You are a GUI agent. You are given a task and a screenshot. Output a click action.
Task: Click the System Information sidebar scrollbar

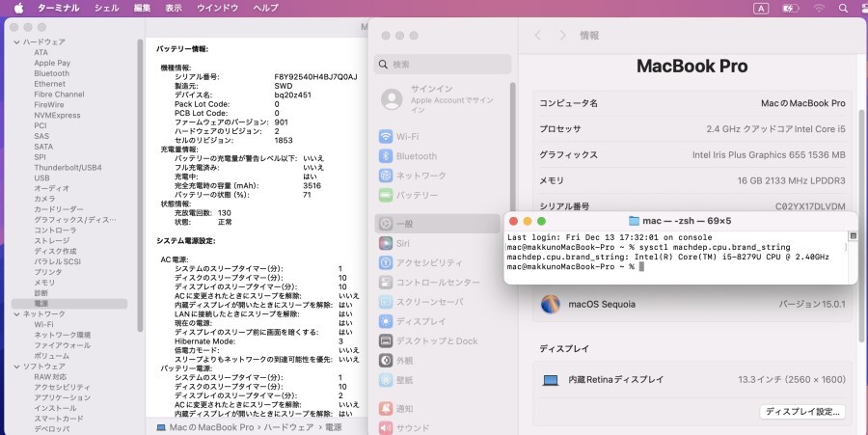(x=141, y=185)
